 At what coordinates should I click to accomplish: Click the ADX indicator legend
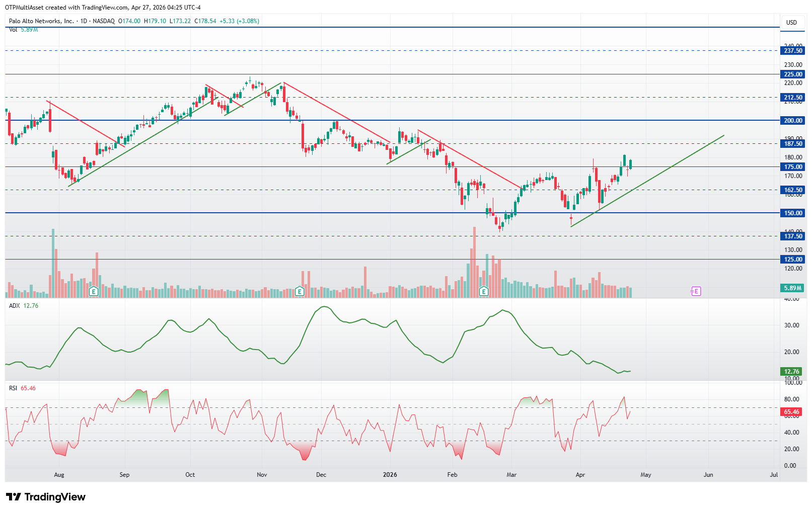(x=24, y=306)
